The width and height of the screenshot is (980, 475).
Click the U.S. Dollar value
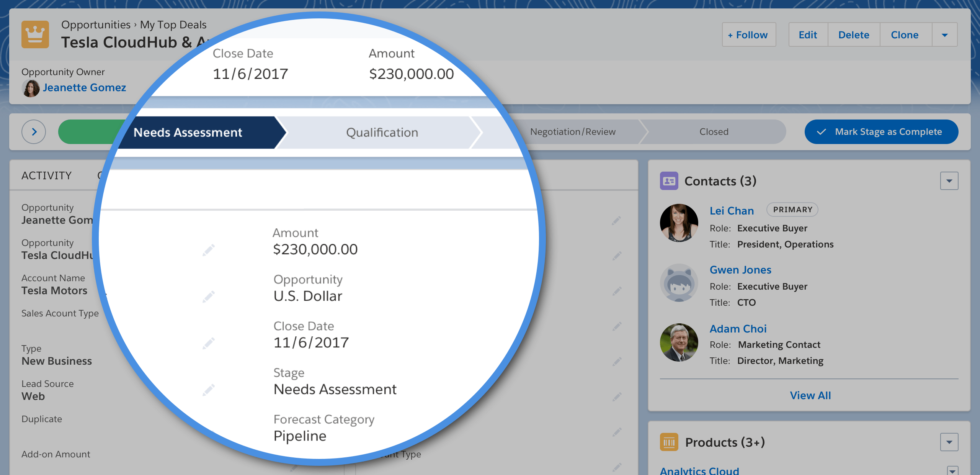(308, 296)
